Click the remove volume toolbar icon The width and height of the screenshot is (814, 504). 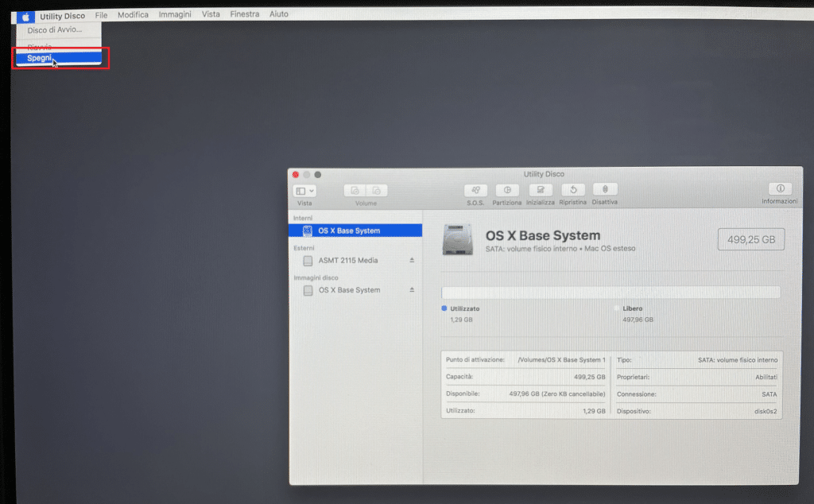point(376,191)
